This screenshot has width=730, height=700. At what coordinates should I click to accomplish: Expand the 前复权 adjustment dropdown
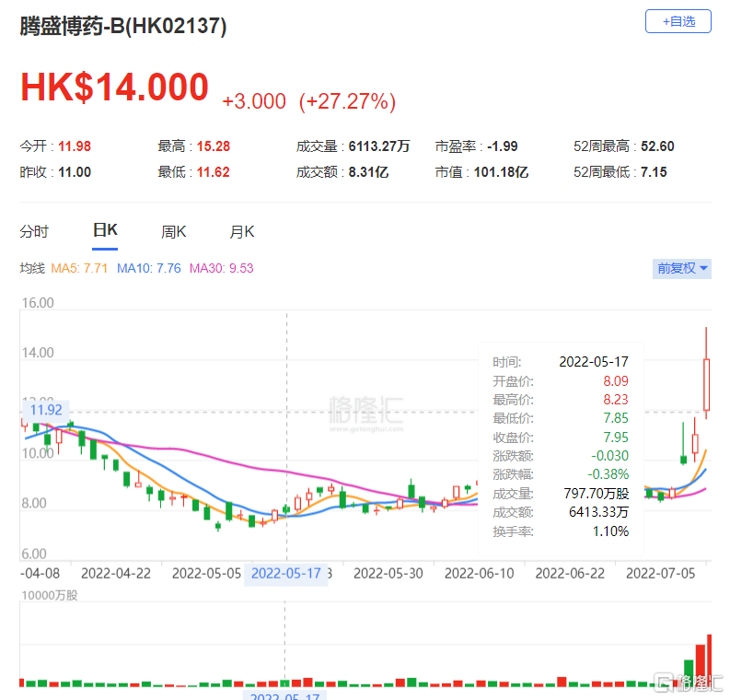tap(681, 268)
